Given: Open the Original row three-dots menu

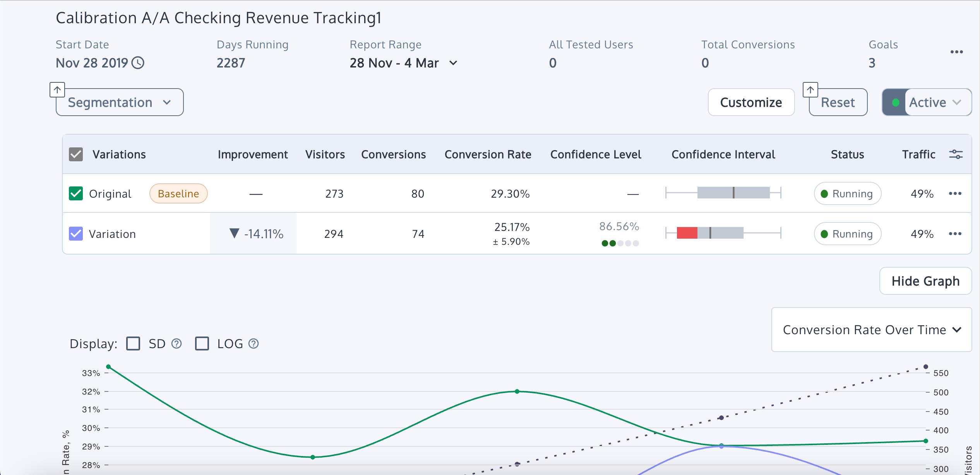Looking at the screenshot, I should pyautogui.click(x=955, y=193).
